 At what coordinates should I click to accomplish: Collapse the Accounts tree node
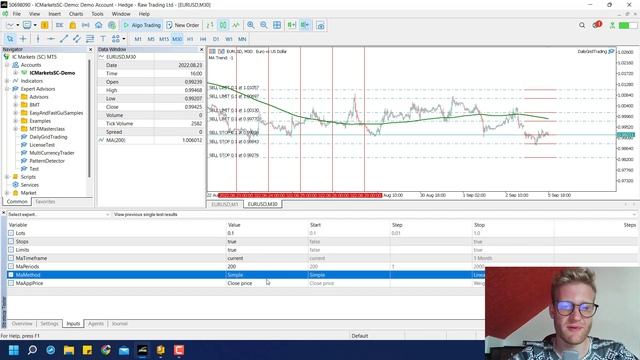point(7,65)
